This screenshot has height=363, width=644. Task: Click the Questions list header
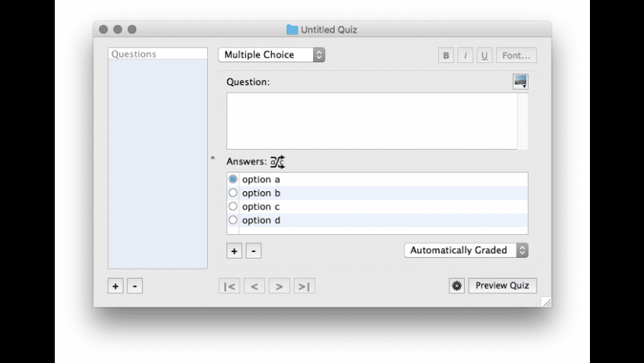pyautogui.click(x=158, y=54)
